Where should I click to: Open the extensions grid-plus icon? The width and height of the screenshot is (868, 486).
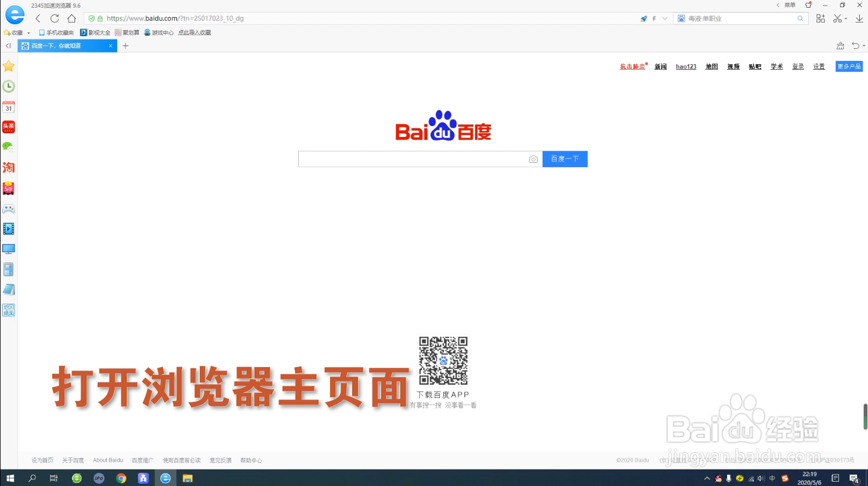click(820, 18)
